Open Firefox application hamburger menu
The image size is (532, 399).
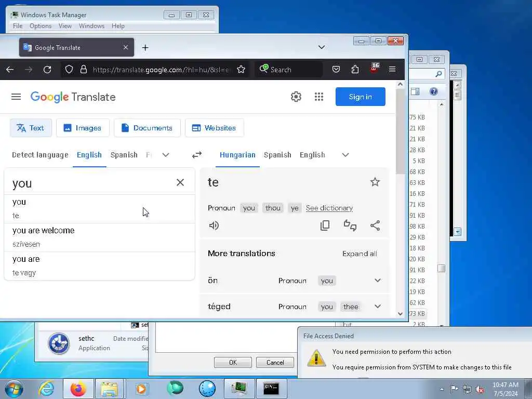pyautogui.click(x=392, y=69)
